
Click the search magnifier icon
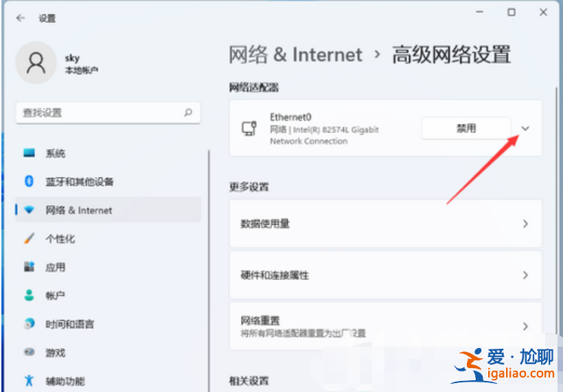(x=188, y=113)
